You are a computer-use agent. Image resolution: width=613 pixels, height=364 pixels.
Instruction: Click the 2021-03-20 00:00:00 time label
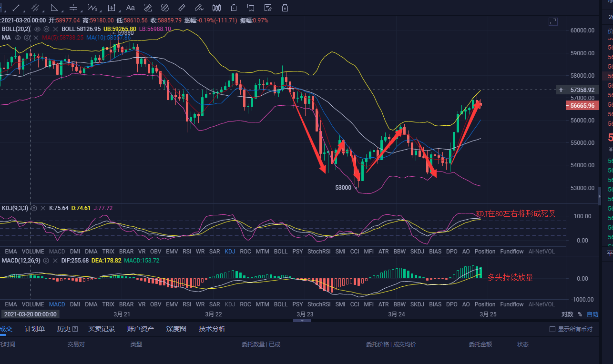pos(30,314)
